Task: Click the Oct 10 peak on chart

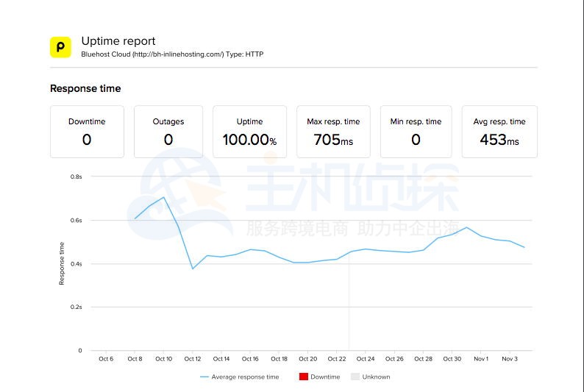Action: pyautogui.click(x=164, y=197)
